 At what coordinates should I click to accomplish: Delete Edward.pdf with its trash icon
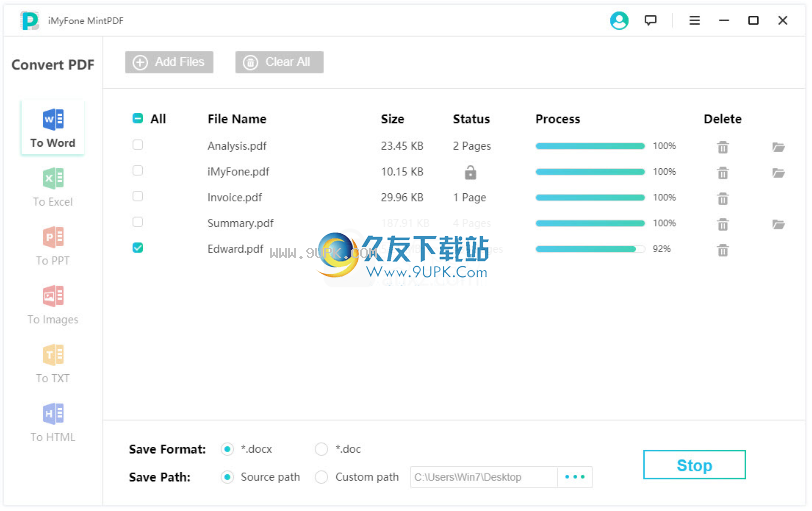pos(723,250)
